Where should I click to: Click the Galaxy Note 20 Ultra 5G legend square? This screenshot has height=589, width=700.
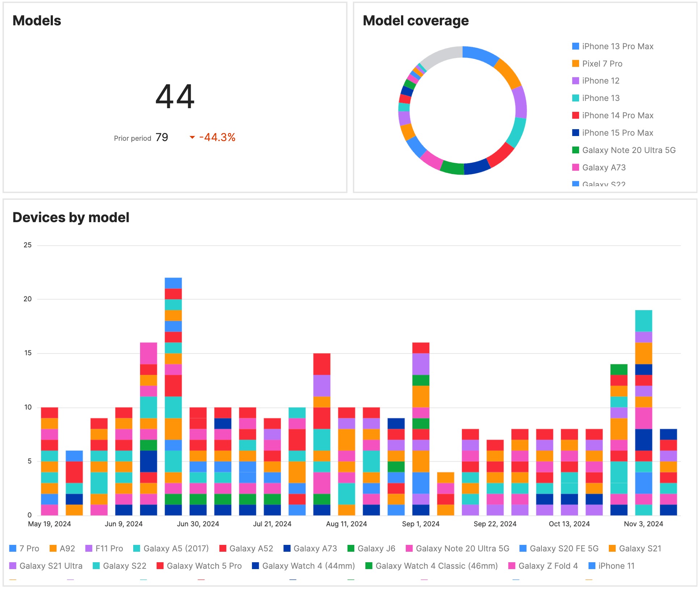pyautogui.click(x=575, y=150)
